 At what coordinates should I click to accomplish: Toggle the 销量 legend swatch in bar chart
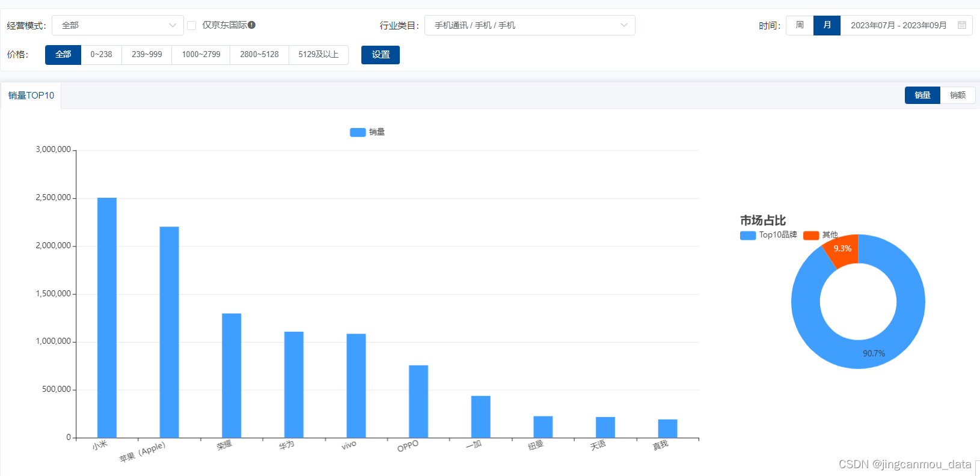click(x=358, y=132)
